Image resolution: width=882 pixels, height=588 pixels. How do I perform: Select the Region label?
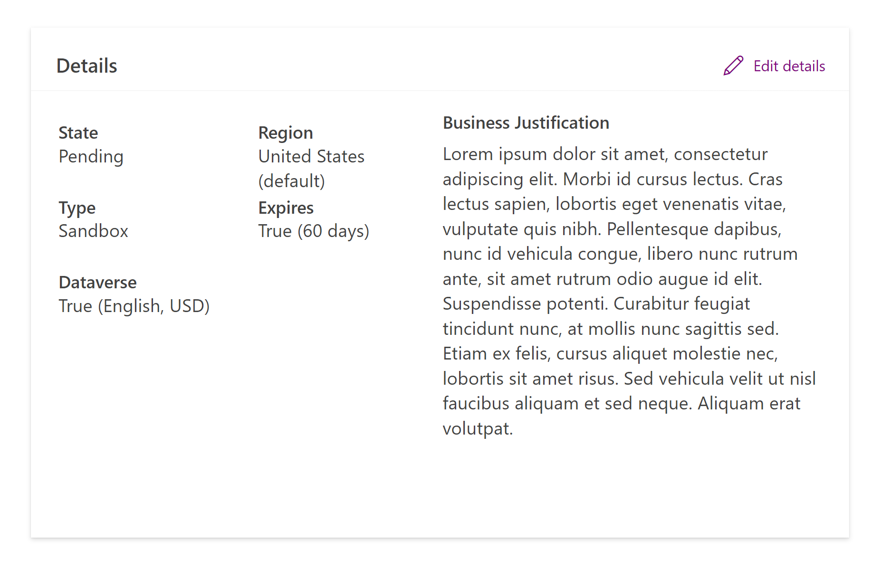pos(285,133)
